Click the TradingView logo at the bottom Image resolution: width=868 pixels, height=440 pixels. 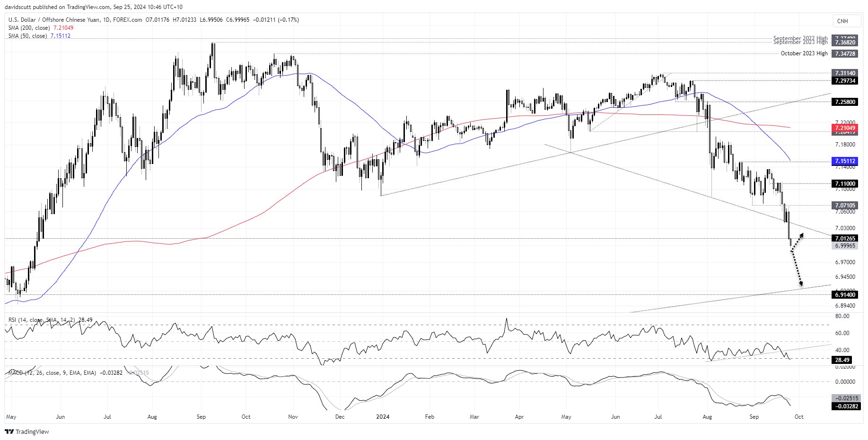[x=27, y=431]
